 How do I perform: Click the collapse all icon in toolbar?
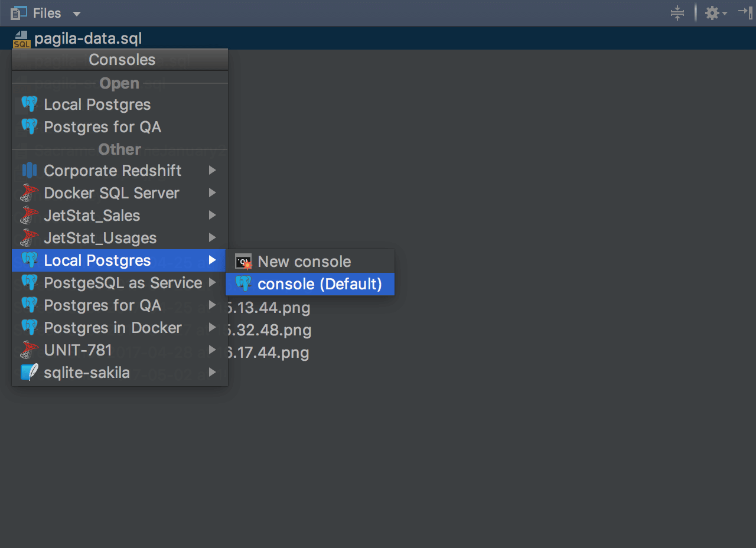click(677, 13)
